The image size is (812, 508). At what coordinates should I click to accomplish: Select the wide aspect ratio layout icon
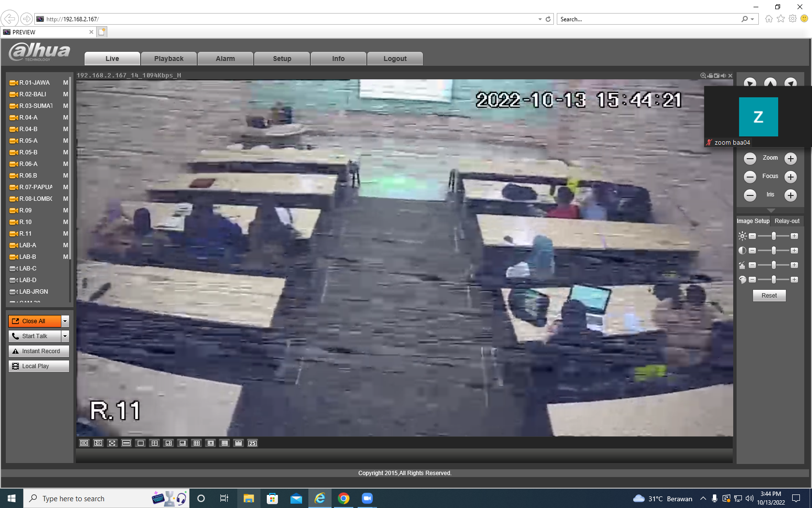[126, 443]
